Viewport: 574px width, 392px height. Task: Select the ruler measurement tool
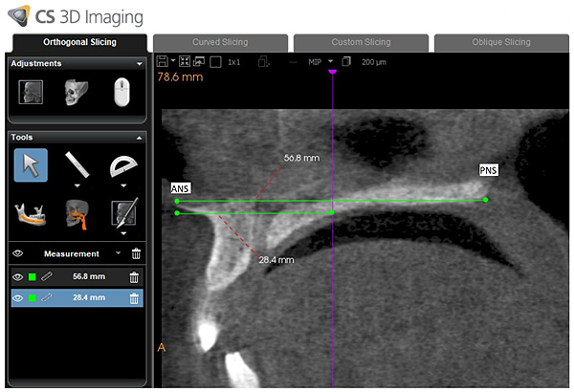[77, 166]
